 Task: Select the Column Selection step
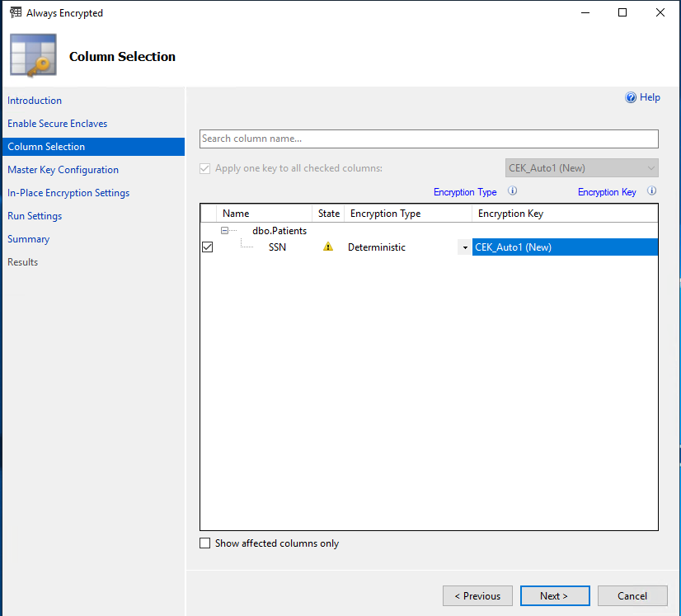[93, 147]
